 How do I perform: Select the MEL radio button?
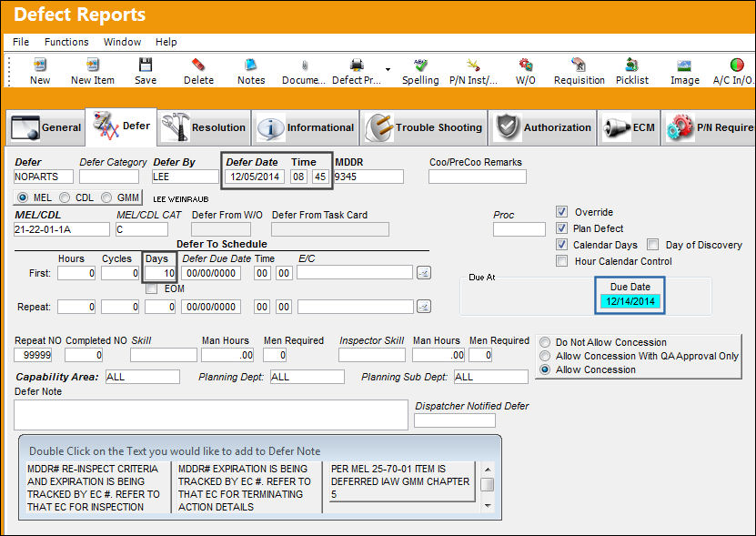(22, 197)
